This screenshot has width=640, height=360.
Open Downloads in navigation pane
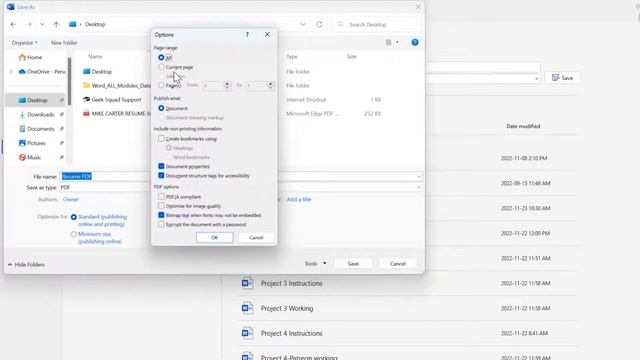[x=37, y=115]
